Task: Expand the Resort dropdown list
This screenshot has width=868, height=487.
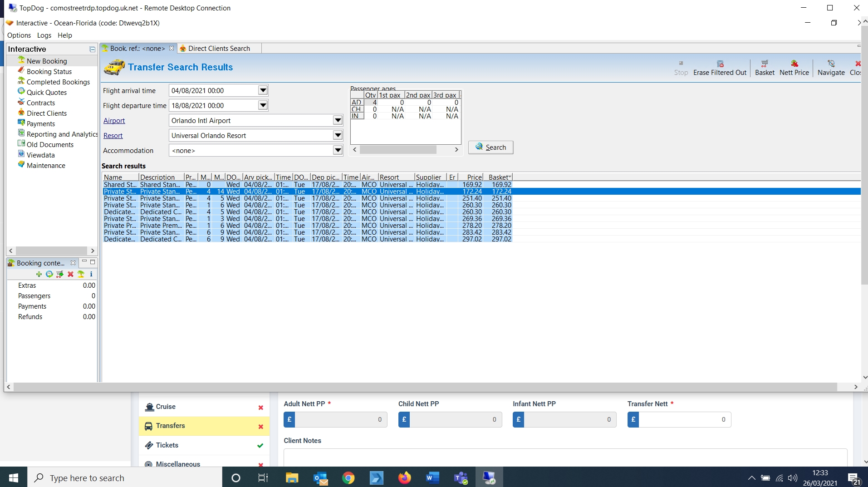Action: (x=338, y=135)
